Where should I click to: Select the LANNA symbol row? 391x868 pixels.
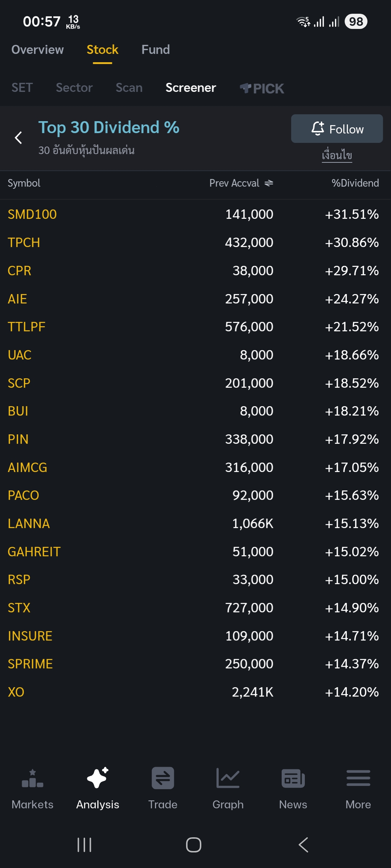point(29,524)
